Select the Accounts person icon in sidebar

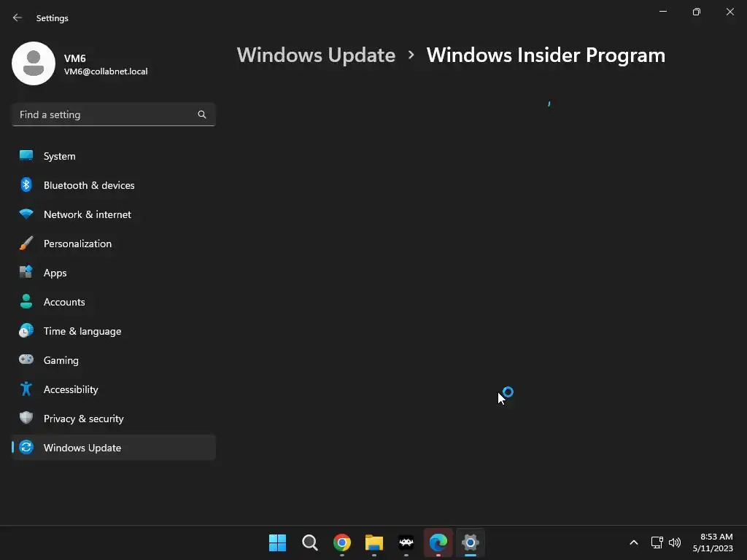[x=26, y=301]
